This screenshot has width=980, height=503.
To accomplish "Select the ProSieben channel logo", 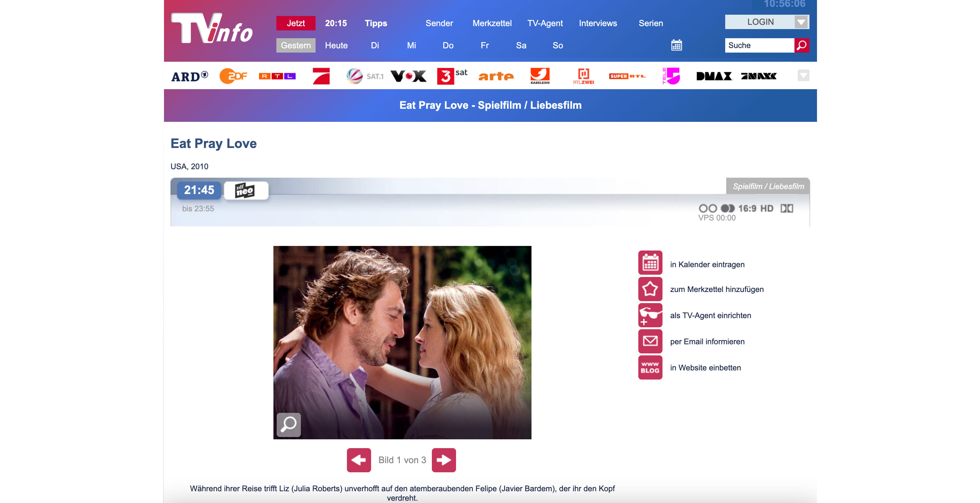I will tap(321, 76).
